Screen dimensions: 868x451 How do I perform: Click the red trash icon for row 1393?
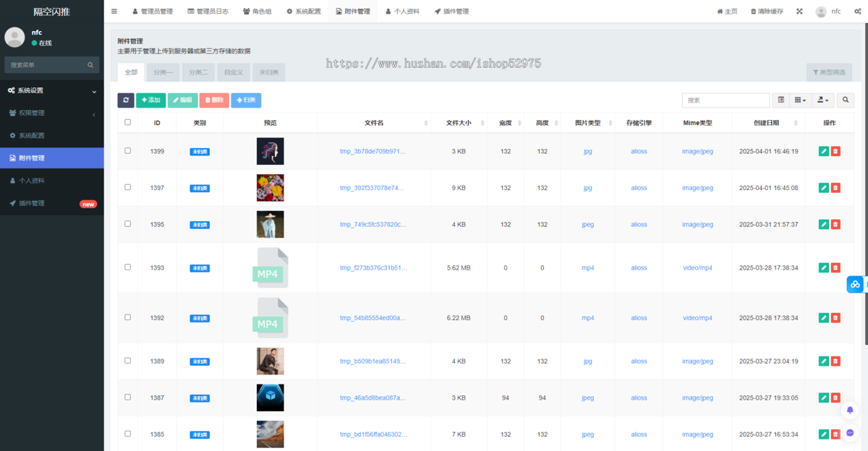point(835,267)
